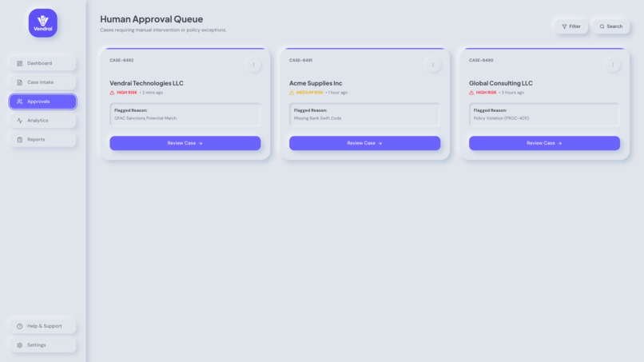Click the '3 hours ago' timestamp
This screenshot has height=362, width=644.
pyautogui.click(x=513, y=93)
